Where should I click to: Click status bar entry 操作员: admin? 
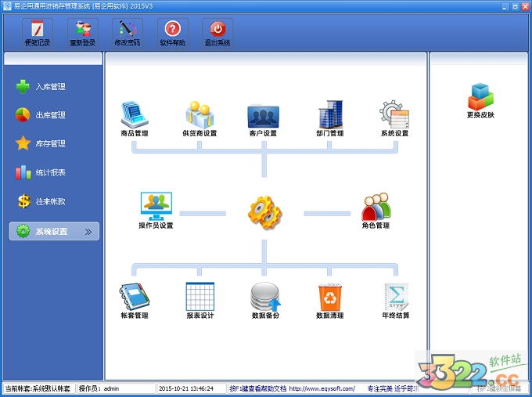click(99, 388)
